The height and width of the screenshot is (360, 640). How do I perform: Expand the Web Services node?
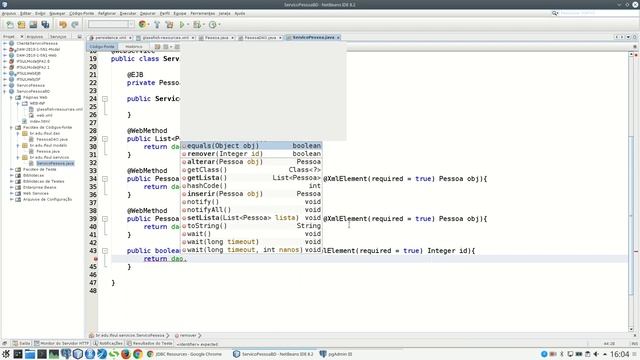[11, 193]
